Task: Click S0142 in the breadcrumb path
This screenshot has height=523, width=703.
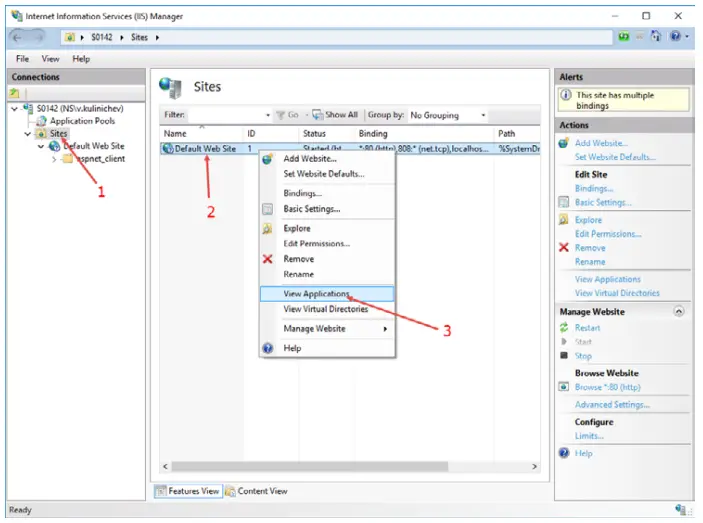Action: point(102,37)
